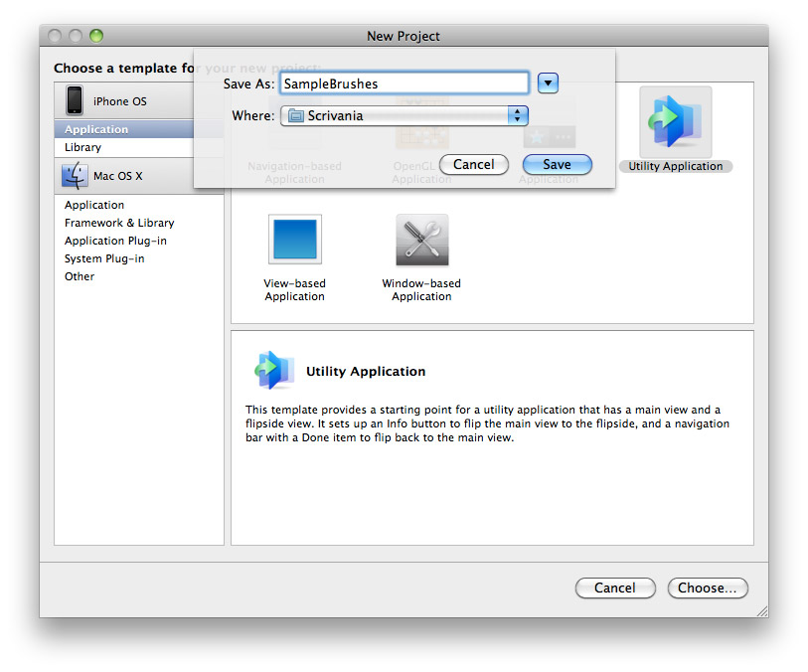Select the Utility Application template icon
The height and width of the screenshot is (672, 808).
(676, 122)
